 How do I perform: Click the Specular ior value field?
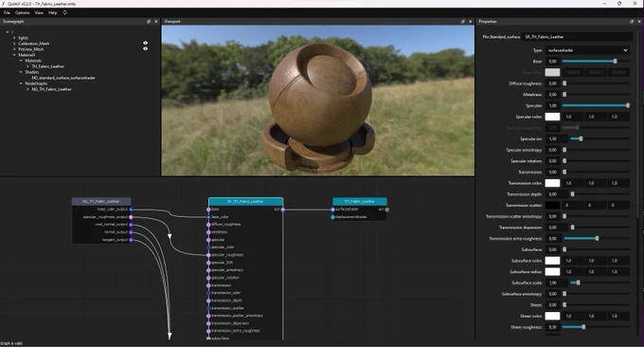tap(557, 139)
